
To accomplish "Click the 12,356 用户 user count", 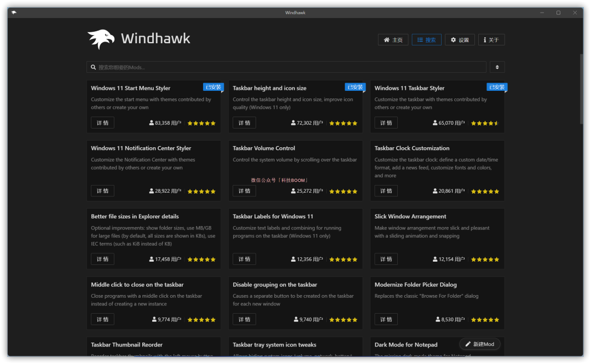I will click(307, 259).
